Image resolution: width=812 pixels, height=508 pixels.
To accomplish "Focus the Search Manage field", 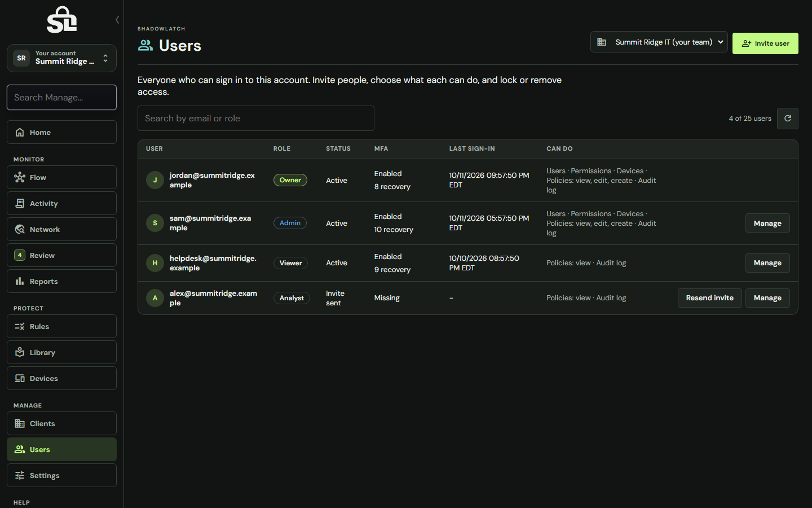I will (x=62, y=98).
